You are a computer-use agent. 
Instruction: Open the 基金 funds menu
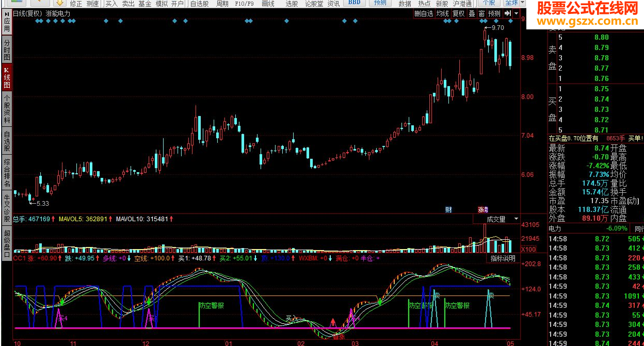145,3
